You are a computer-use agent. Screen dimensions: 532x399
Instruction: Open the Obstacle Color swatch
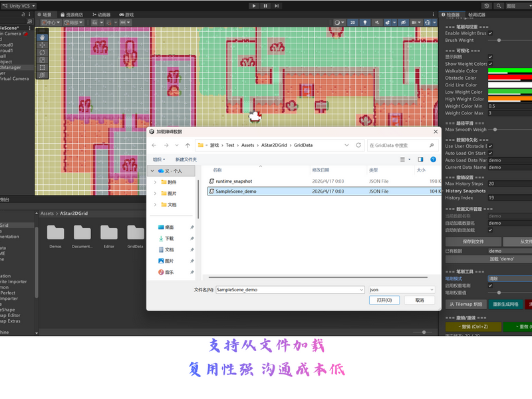click(x=510, y=78)
